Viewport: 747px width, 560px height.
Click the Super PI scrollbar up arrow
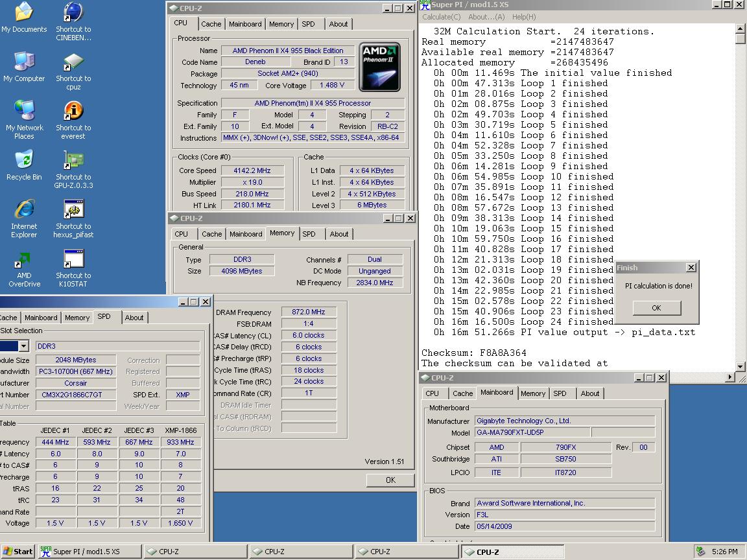pos(741,28)
